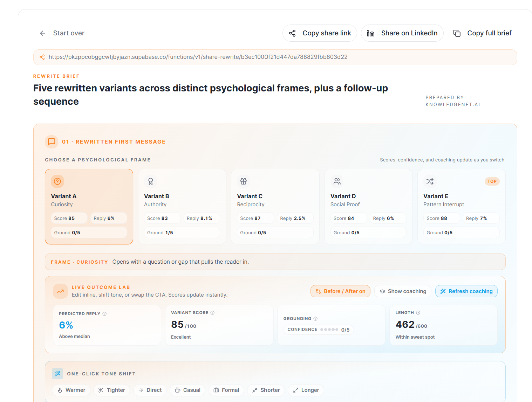Apply the Direct tone shift

click(x=150, y=390)
